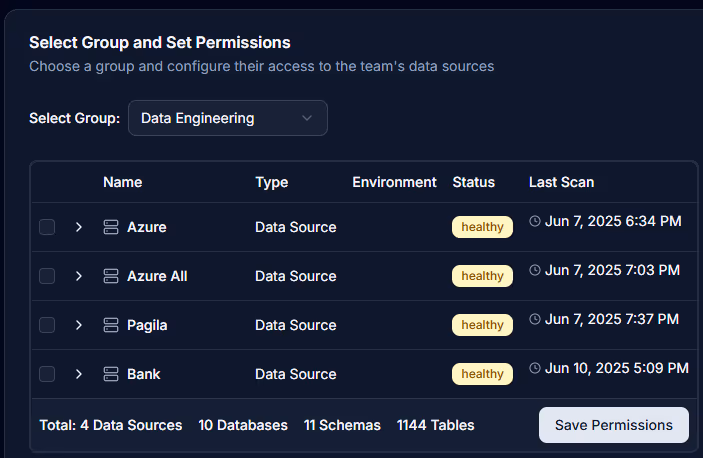Click clock icon beside Jun 7 6:34 PM

pos(534,221)
